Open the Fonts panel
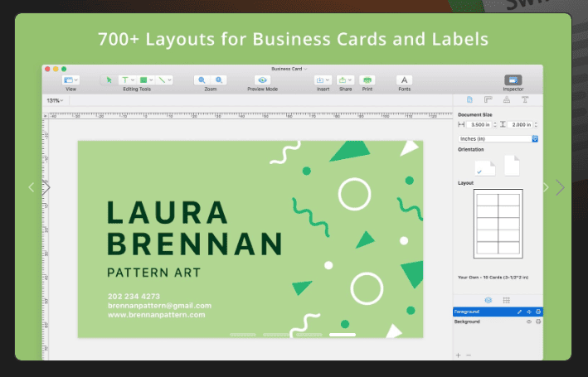Viewport: 588px width, 377px height. pos(404,80)
